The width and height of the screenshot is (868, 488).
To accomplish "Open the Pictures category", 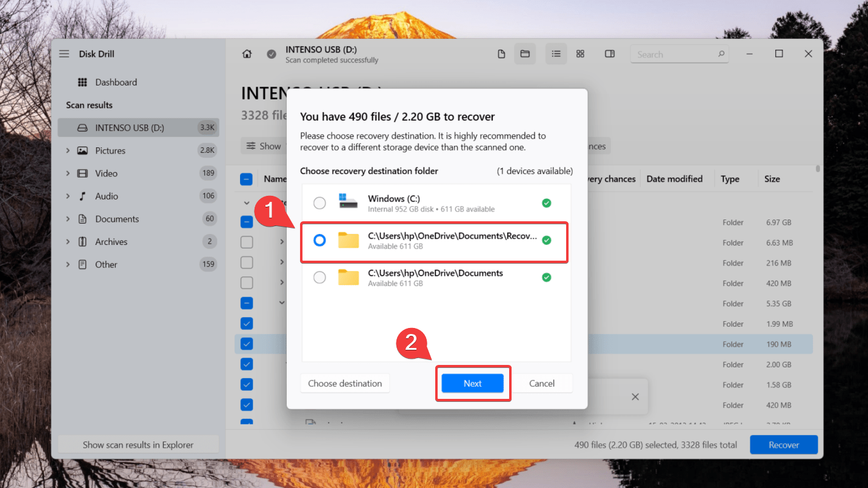I will coord(110,150).
